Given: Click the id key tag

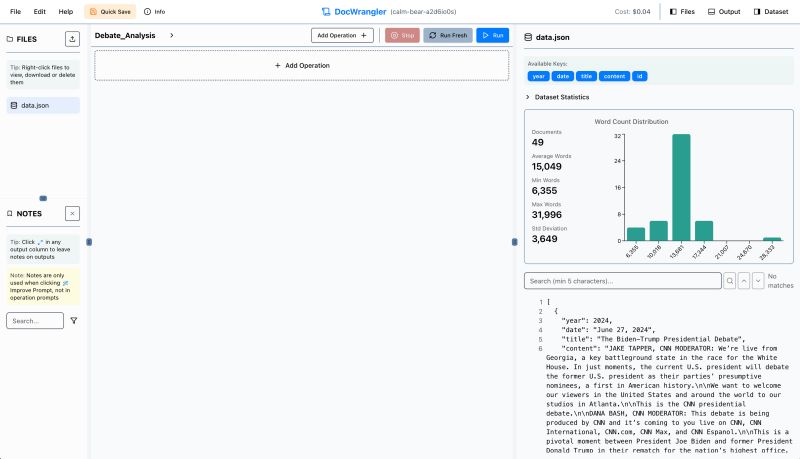Looking at the screenshot, I should point(639,76).
